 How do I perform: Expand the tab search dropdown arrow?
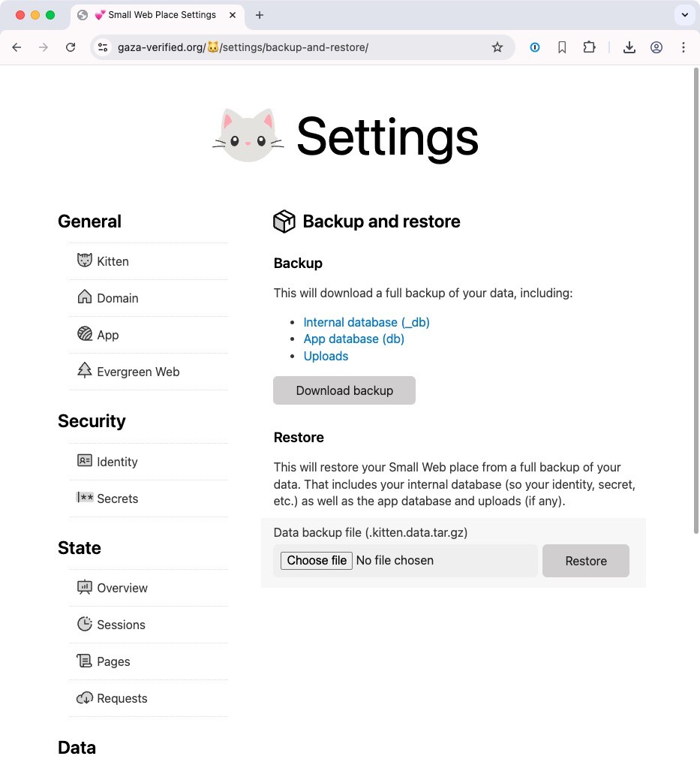point(683,15)
